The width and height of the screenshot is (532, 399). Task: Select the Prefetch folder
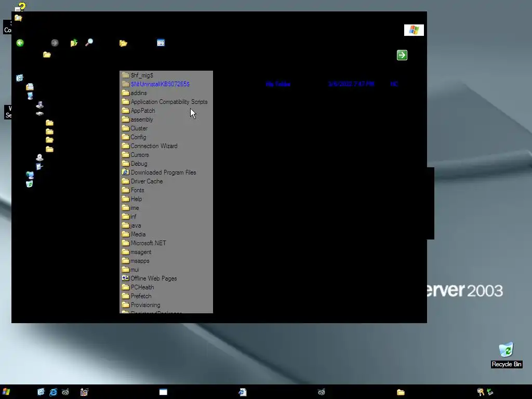[137, 296]
